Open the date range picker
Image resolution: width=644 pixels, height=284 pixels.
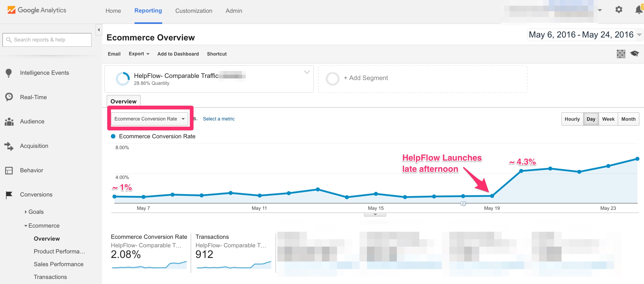coord(585,35)
